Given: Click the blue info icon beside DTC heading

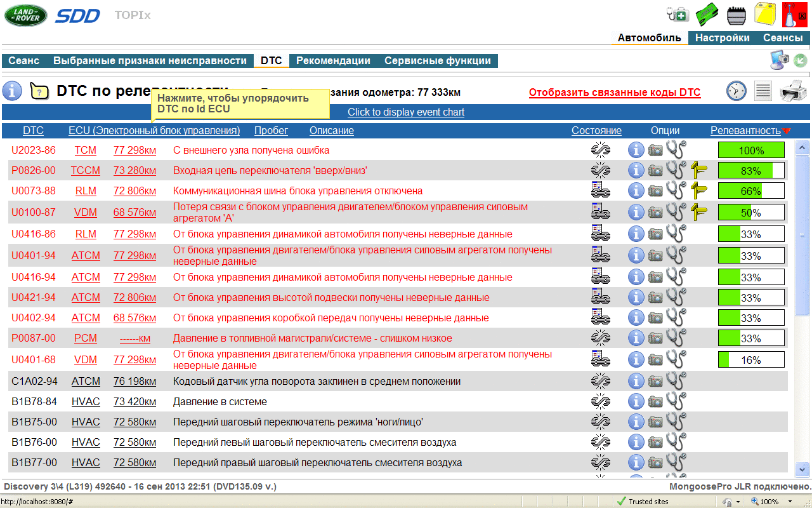Looking at the screenshot, I should (12, 91).
